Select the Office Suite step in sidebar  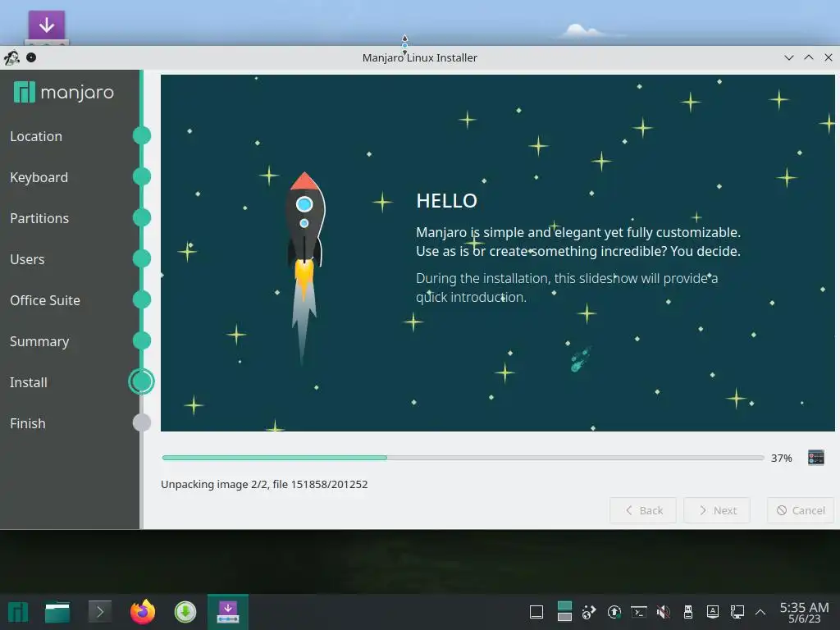tap(45, 300)
